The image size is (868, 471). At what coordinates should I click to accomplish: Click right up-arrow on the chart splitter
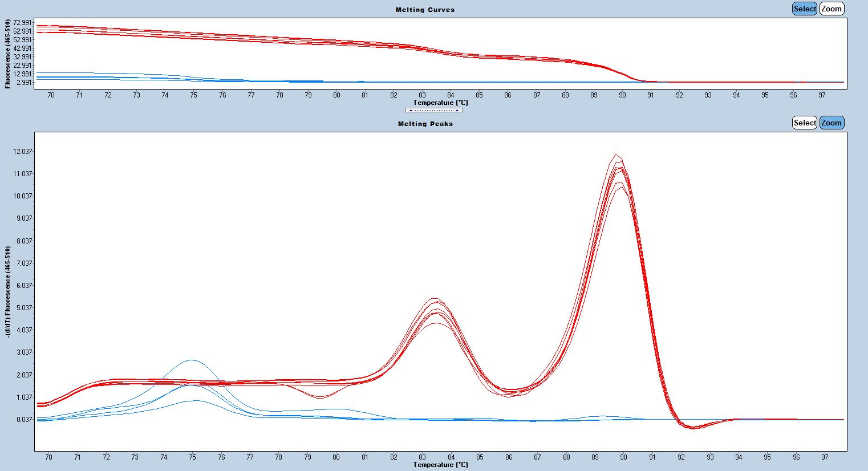[457, 110]
